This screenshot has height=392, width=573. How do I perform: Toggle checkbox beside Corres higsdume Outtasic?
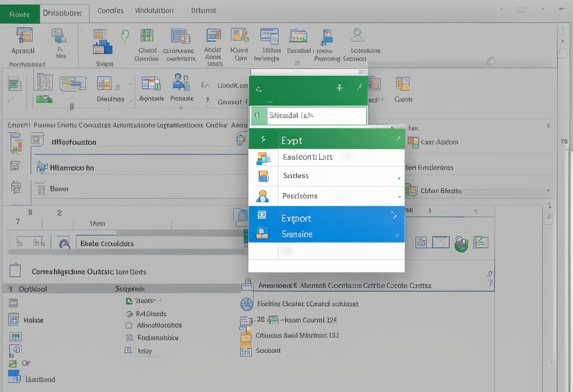pyautogui.click(x=16, y=271)
